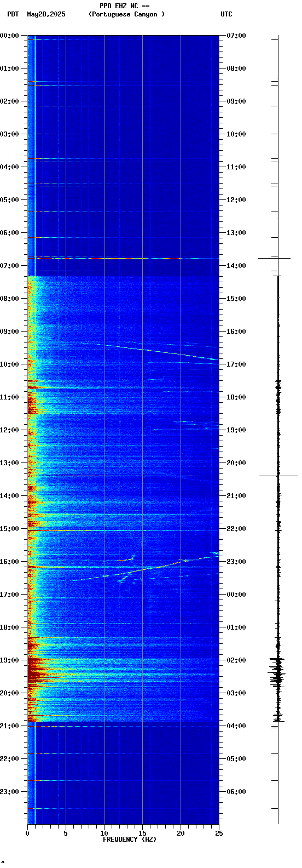This screenshot has width=302, height=868.
Task: Click the PDT 23:00 time tick label
Action: pos(10,792)
